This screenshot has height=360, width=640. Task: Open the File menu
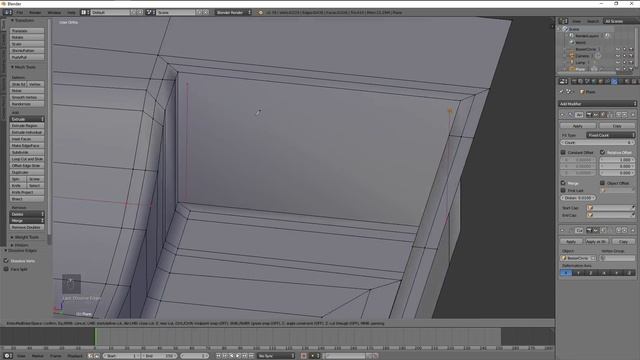point(19,12)
